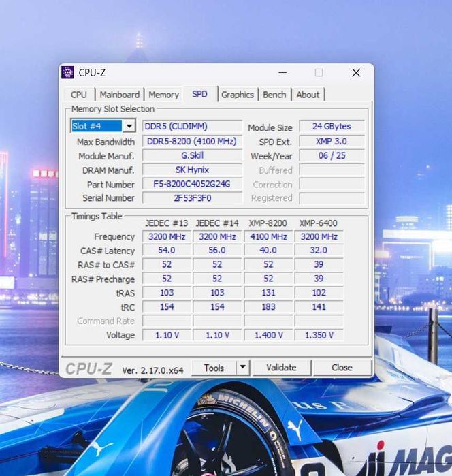Click the XMP-6400 column header
The height and width of the screenshot is (476, 452).
319,223
